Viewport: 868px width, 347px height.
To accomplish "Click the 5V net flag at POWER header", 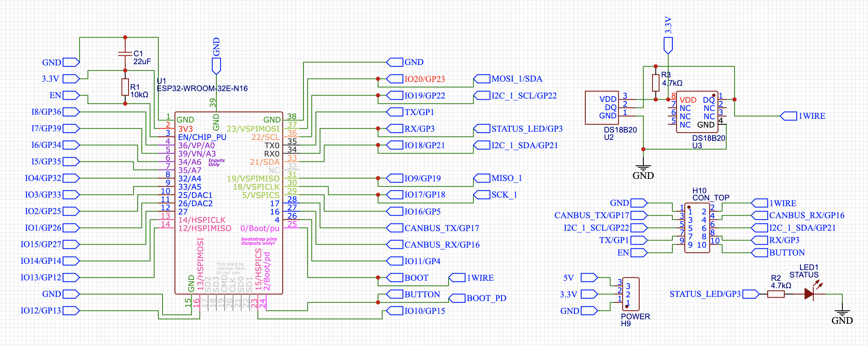I will point(580,277).
